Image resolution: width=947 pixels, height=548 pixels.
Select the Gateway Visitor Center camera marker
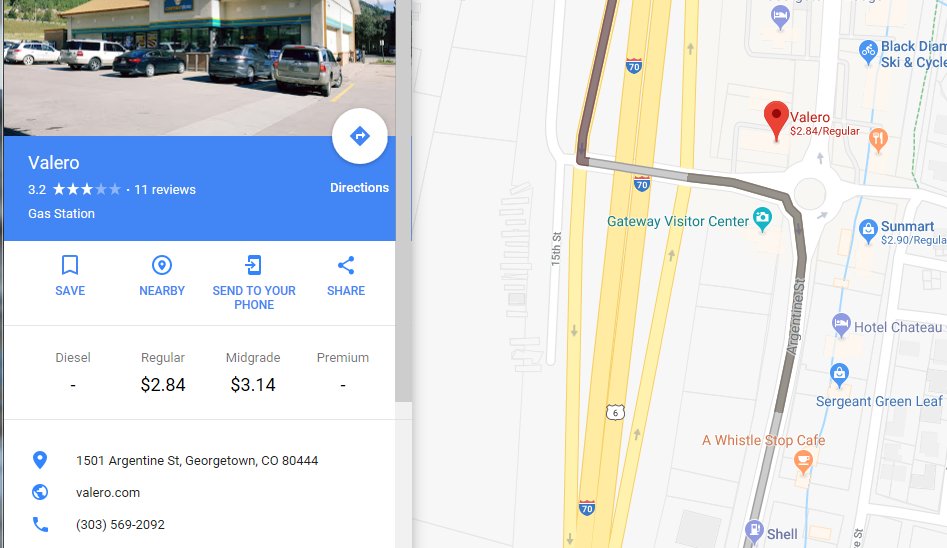[x=762, y=219]
